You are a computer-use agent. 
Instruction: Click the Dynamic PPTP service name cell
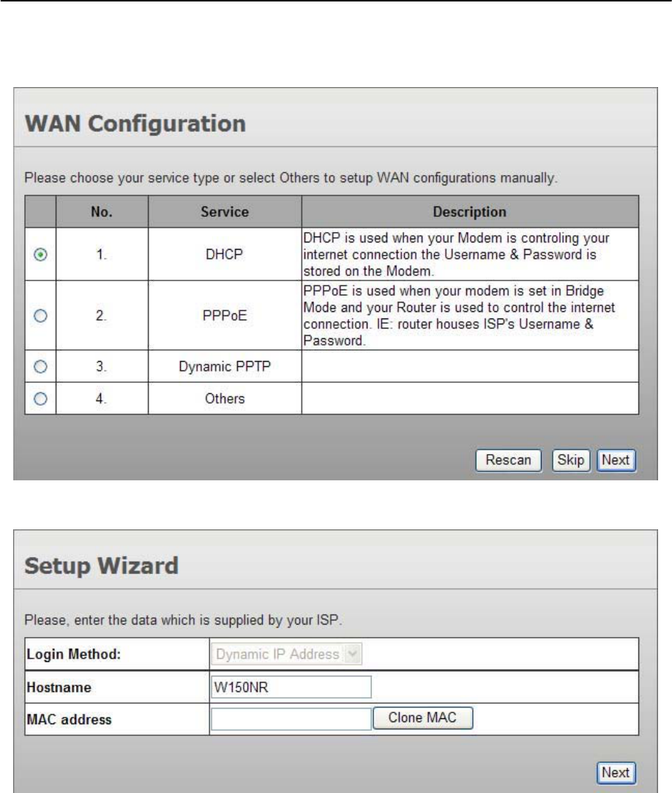coord(225,367)
